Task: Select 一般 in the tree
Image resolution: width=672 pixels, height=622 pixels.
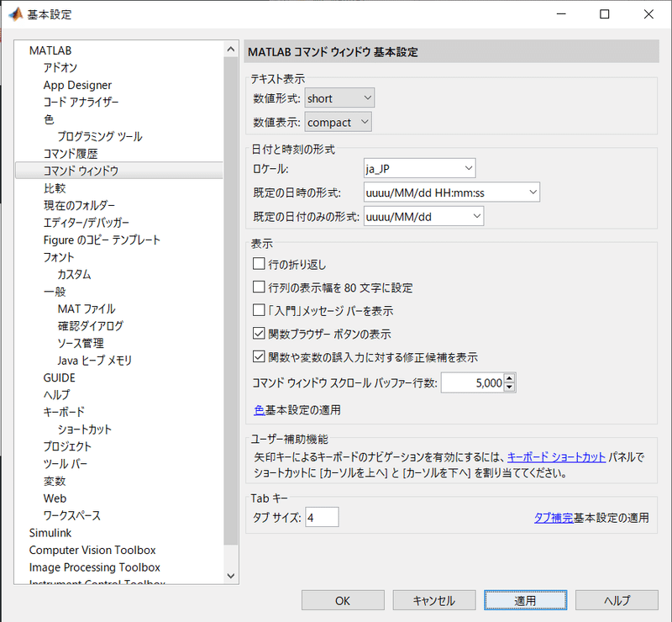Action: [x=55, y=292]
